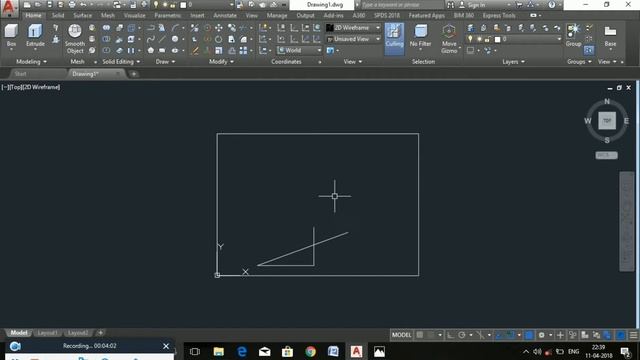Viewport: 640px width, 360px height.
Task: Click the WCS button below the ViewCube
Action: 606,155
